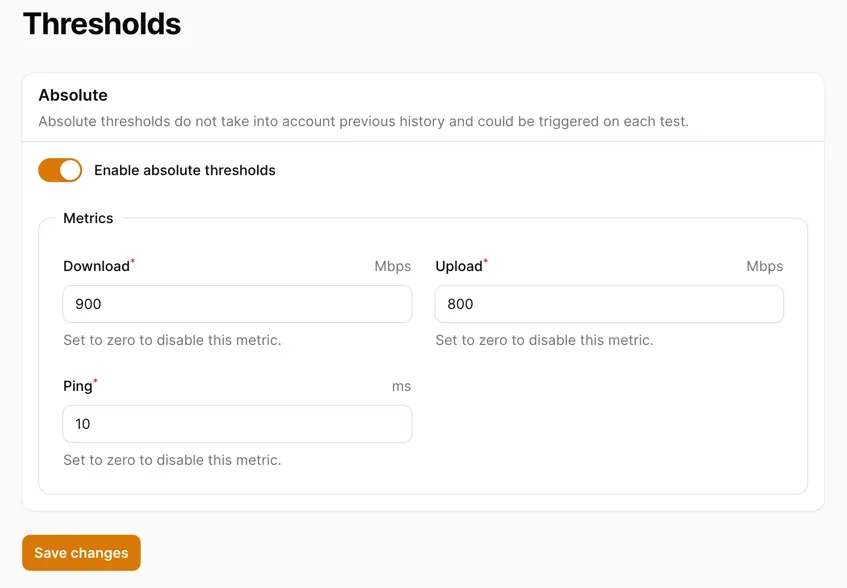Focus the Download threshold input field
847x588 pixels.
click(237, 304)
